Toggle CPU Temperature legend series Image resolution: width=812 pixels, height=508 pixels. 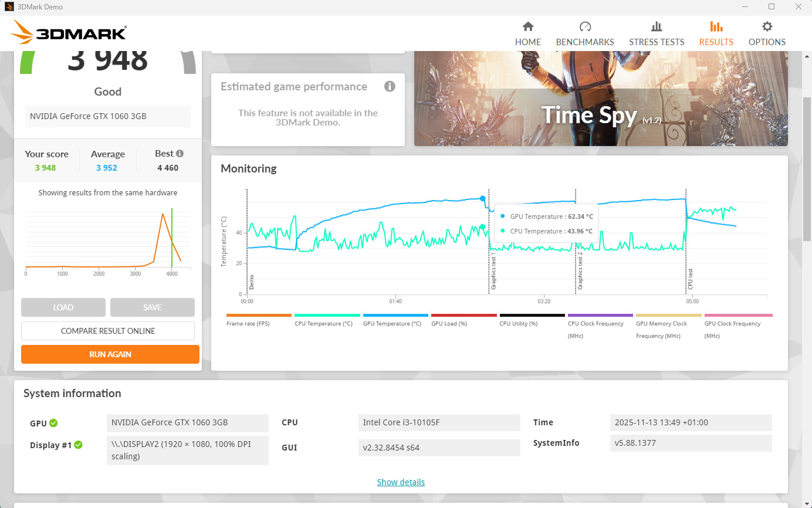tap(327, 320)
